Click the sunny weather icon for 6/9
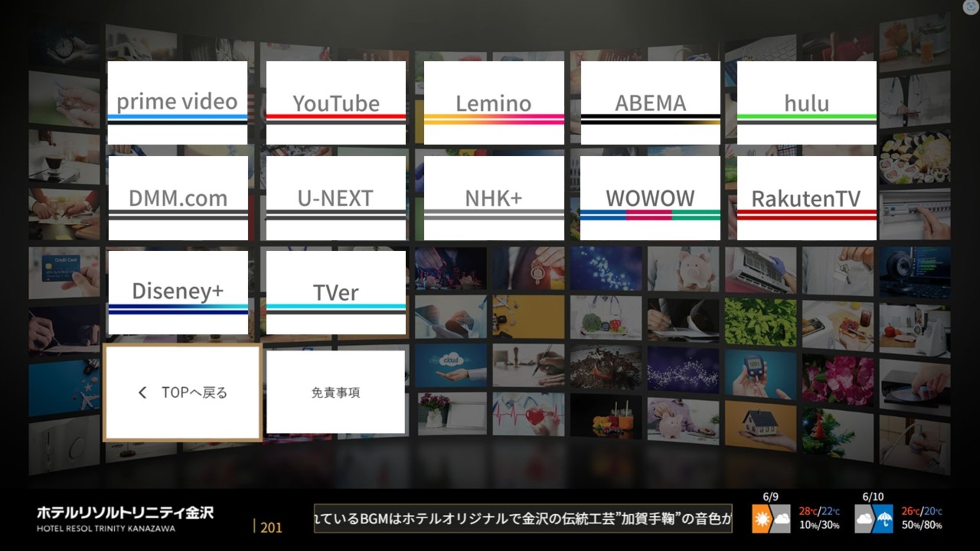 tap(762, 519)
